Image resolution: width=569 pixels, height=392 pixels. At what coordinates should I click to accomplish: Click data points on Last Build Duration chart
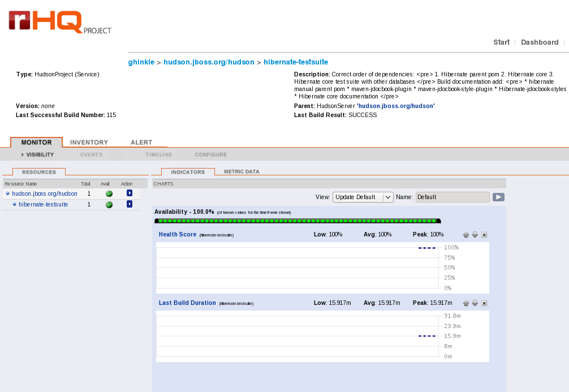coord(426,336)
